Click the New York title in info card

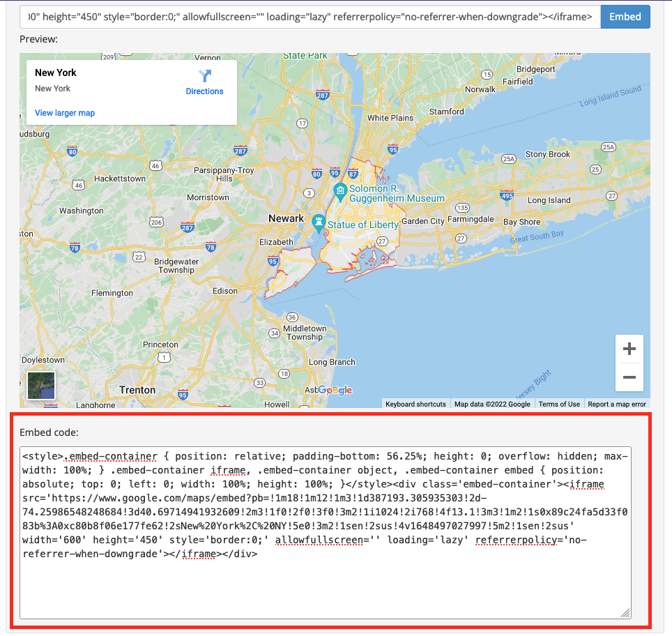pyautogui.click(x=56, y=73)
